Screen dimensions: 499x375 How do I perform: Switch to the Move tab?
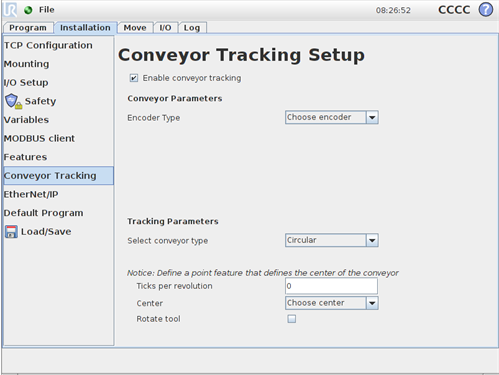click(135, 28)
